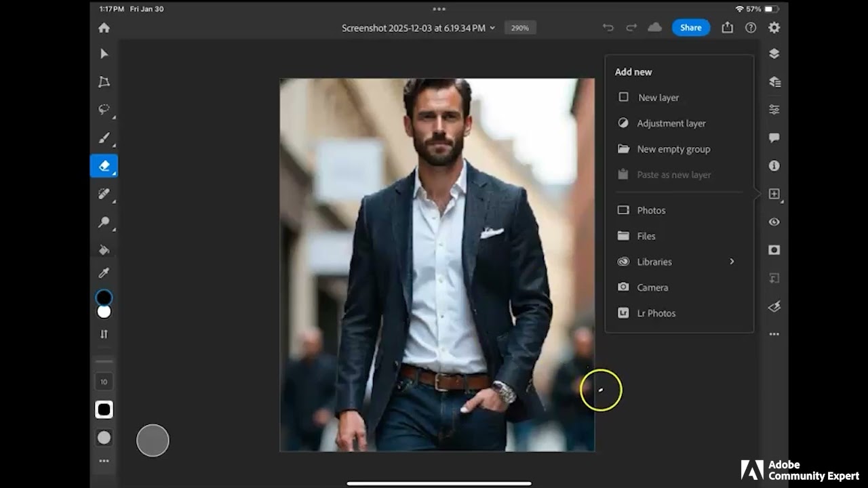Open the document Info panel

(774, 166)
